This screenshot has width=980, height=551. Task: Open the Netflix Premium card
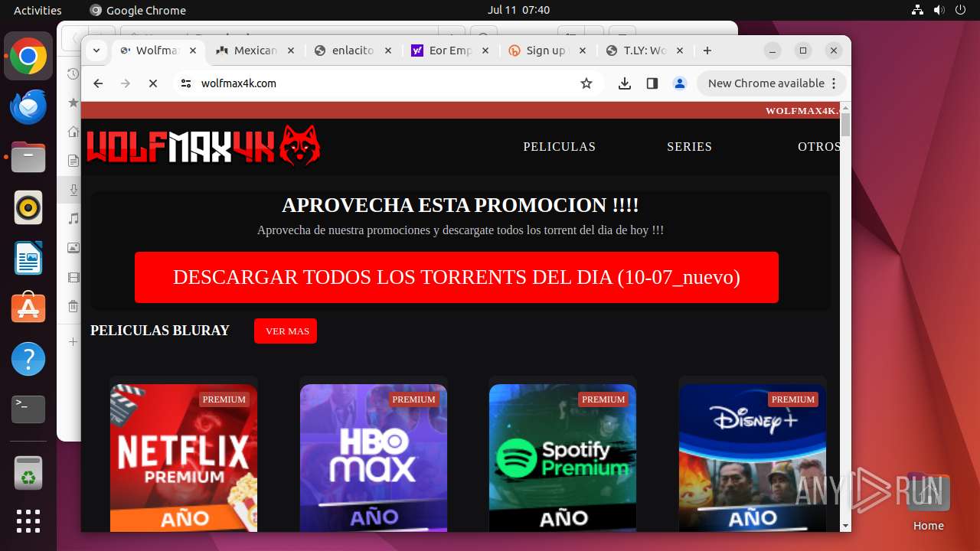pyautogui.click(x=184, y=458)
